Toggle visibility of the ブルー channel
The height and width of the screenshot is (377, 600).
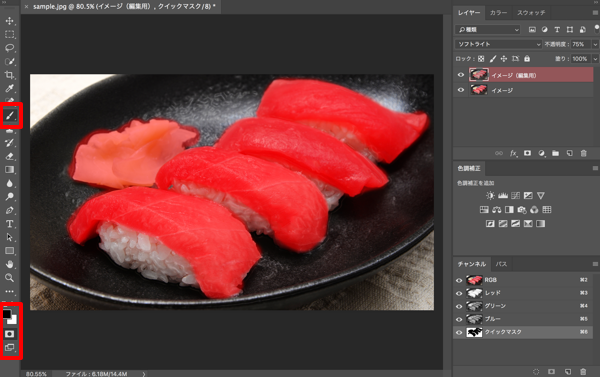[459, 319]
